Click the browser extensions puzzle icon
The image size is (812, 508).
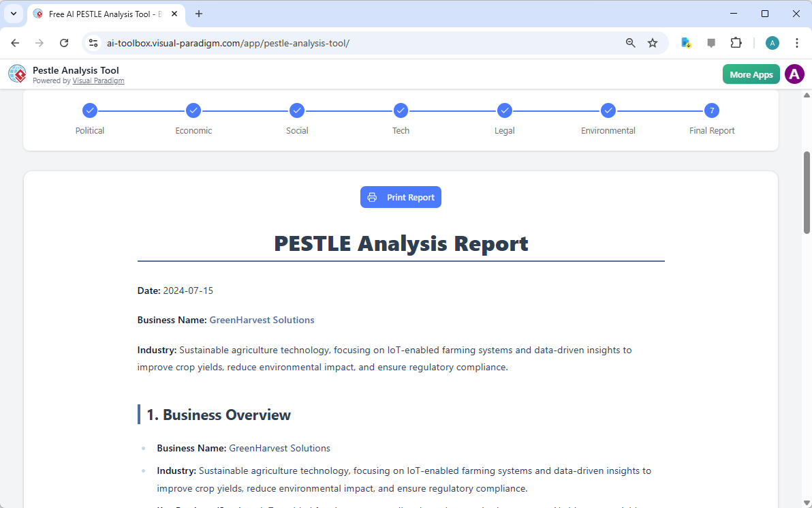736,42
